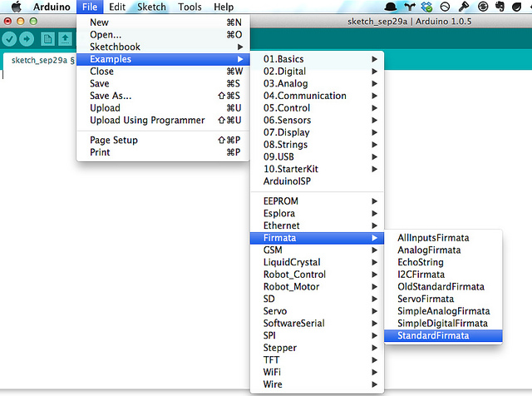Expand the Robot_Control library examples
Image resolution: width=532 pixels, height=396 pixels.
point(317,275)
